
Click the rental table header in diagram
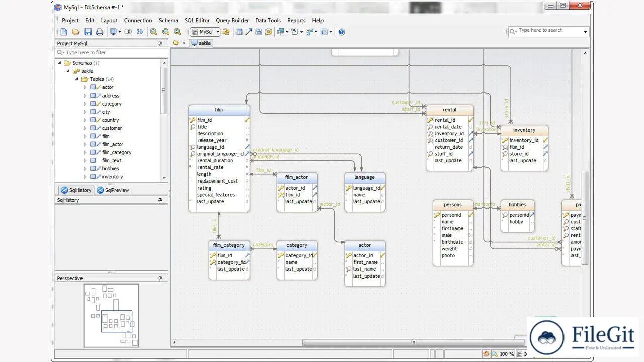click(x=449, y=110)
